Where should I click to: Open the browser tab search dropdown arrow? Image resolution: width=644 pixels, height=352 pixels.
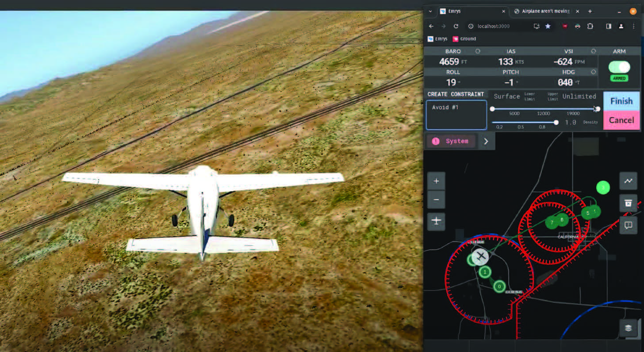click(x=429, y=11)
